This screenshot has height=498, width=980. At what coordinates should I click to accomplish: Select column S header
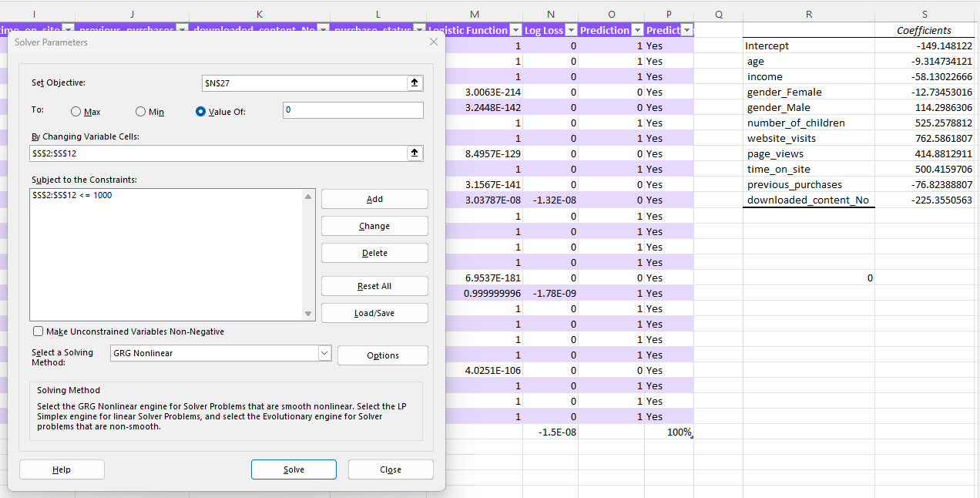[925, 14]
